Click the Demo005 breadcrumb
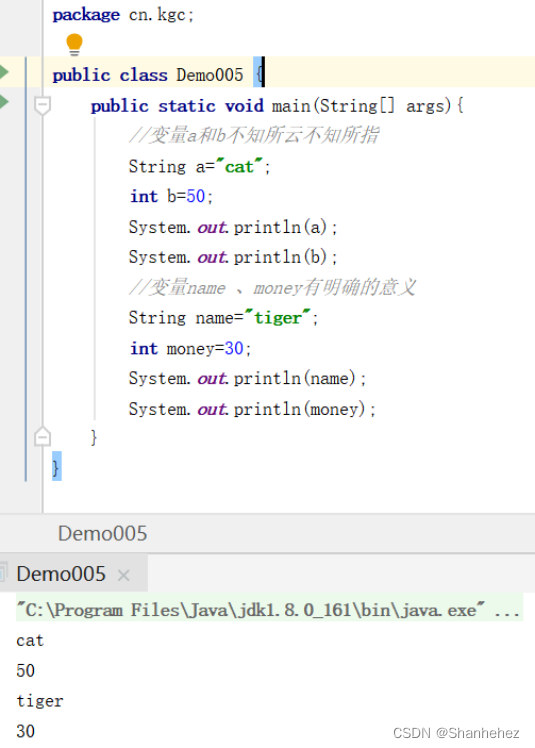 click(x=103, y=533)
